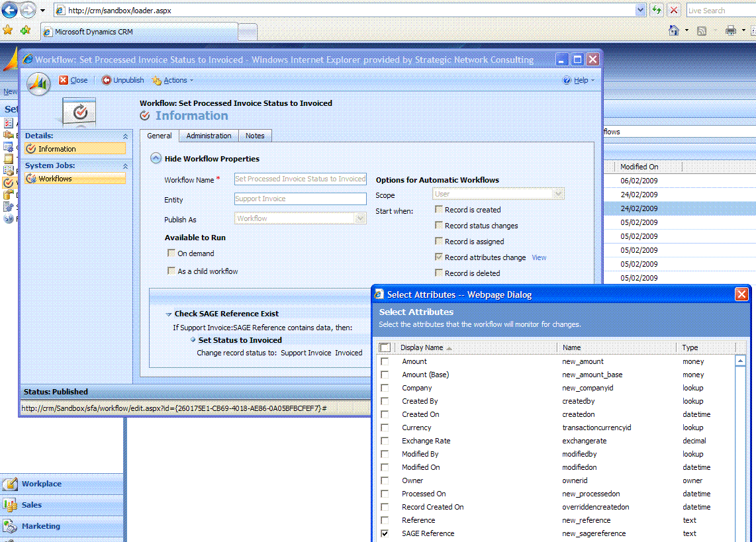Click the Add to Favorites icon
This screenshot has width=756, height=542.
pos(25,30)
